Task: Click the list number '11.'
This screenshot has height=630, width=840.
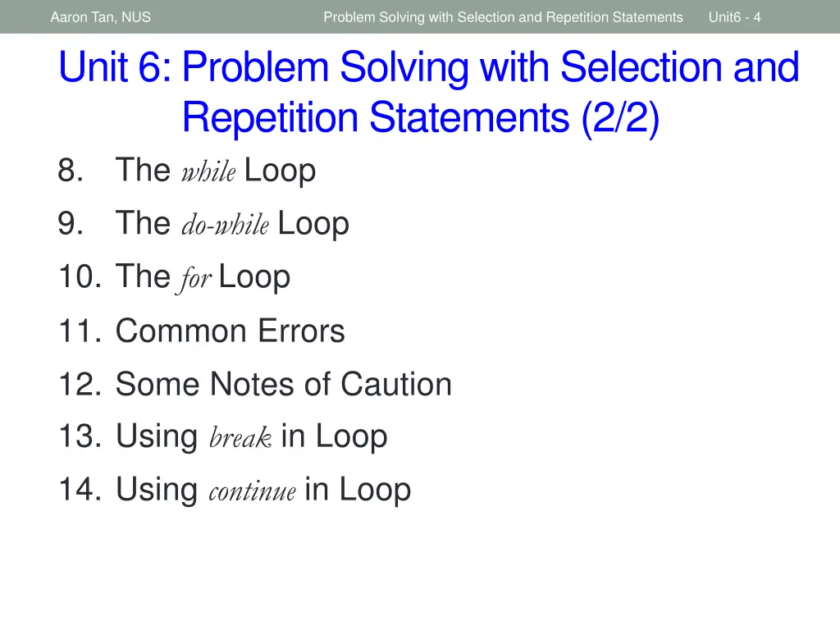Action: [x=80, y=331]
